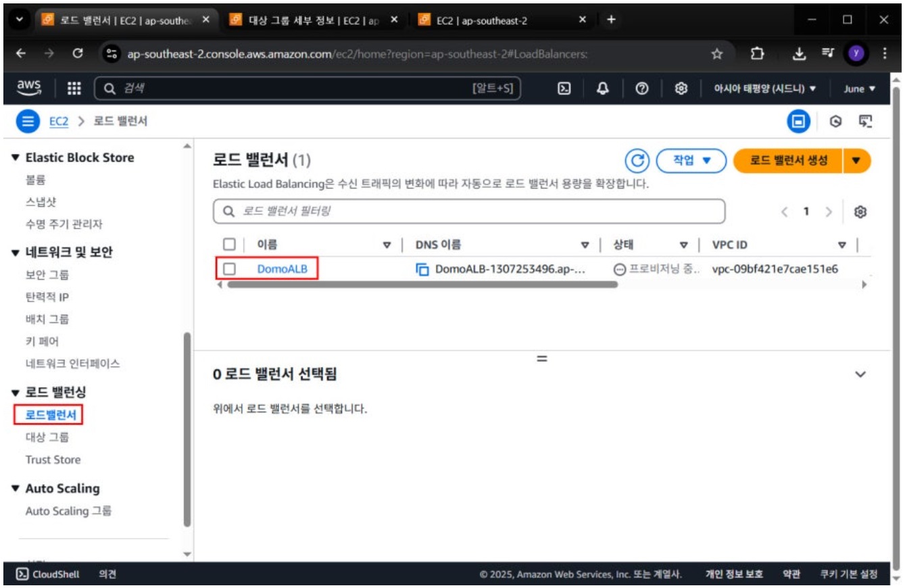
Task: Open the notifications bell
Action: click(602, 89)
